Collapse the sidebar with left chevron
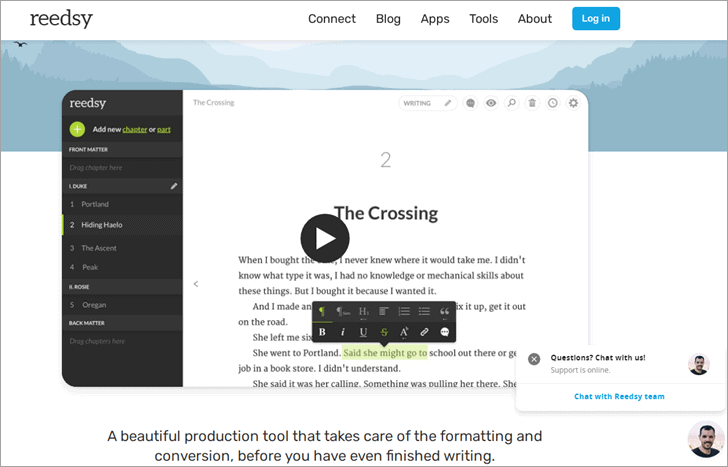The image size is (728, 467). click(196, 284)
